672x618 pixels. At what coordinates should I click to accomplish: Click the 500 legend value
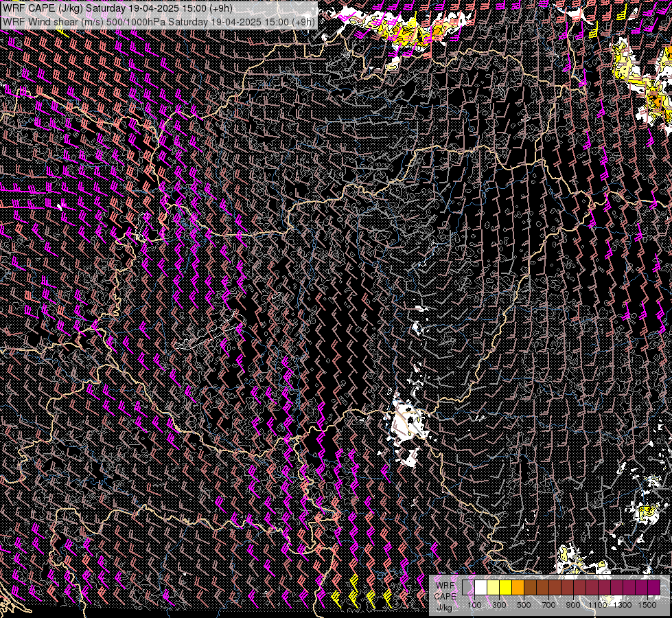(524, 605)
